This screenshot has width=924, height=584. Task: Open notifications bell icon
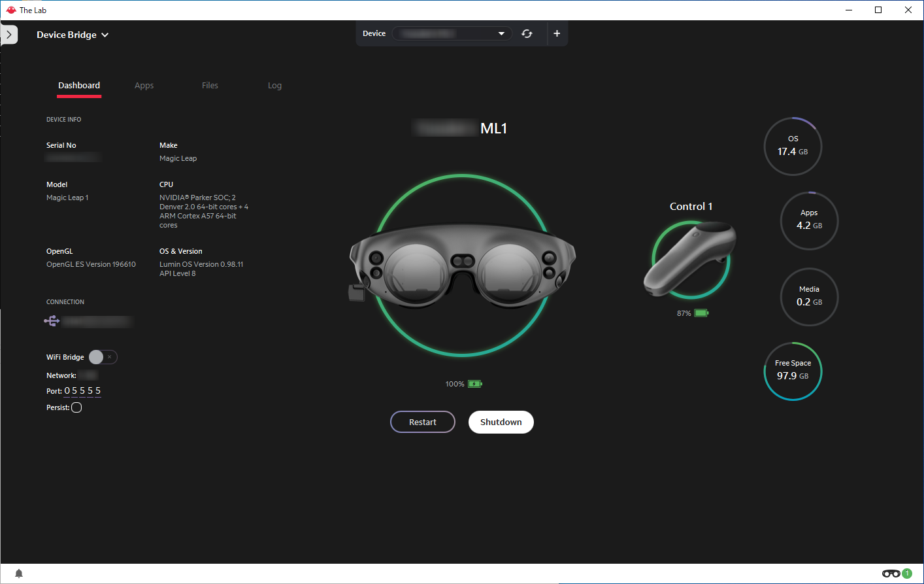(x=19, y=574)
